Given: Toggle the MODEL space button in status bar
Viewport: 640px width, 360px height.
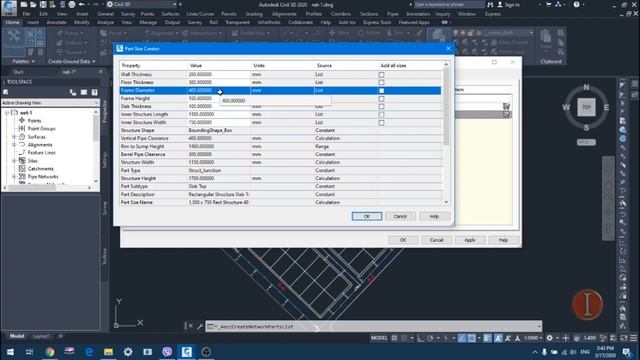Looking at the screenshot, I should (x=379, y=338).
